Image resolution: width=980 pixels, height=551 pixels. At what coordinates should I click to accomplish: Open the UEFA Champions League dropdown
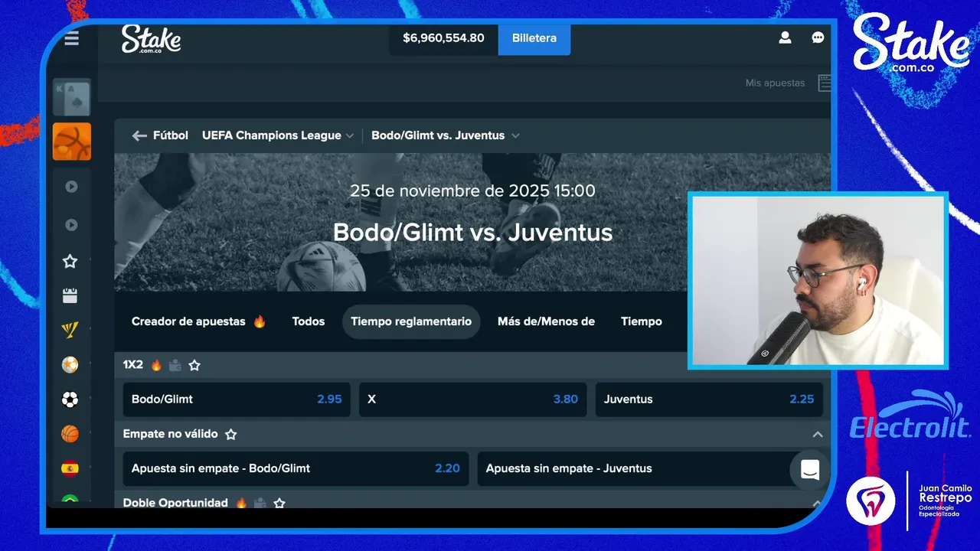(x=278, y=135)
